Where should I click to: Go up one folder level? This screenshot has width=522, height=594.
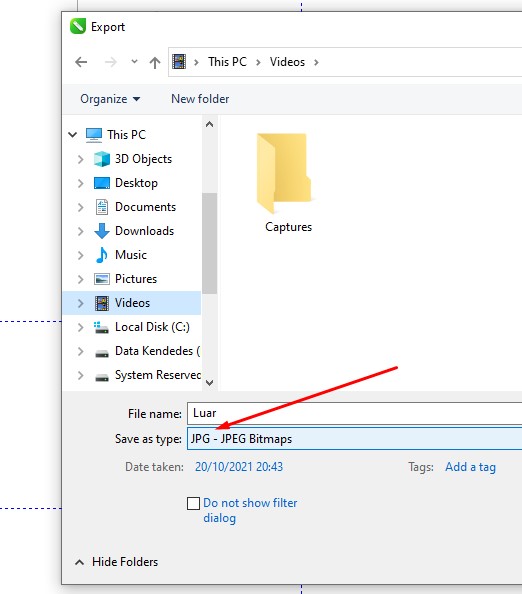point(155,62)
